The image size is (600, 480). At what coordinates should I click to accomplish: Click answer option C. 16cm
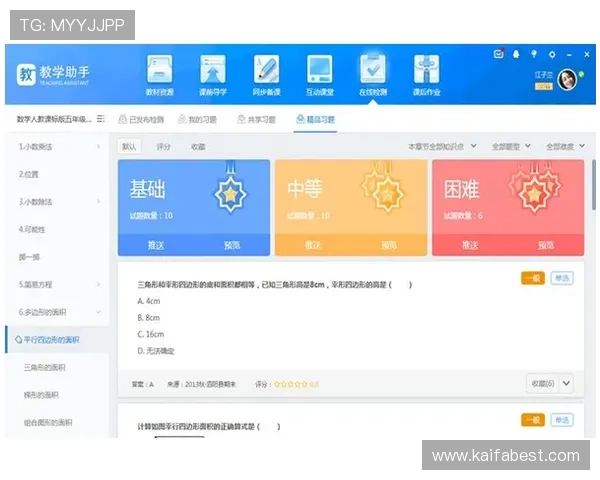pos(150,334)
